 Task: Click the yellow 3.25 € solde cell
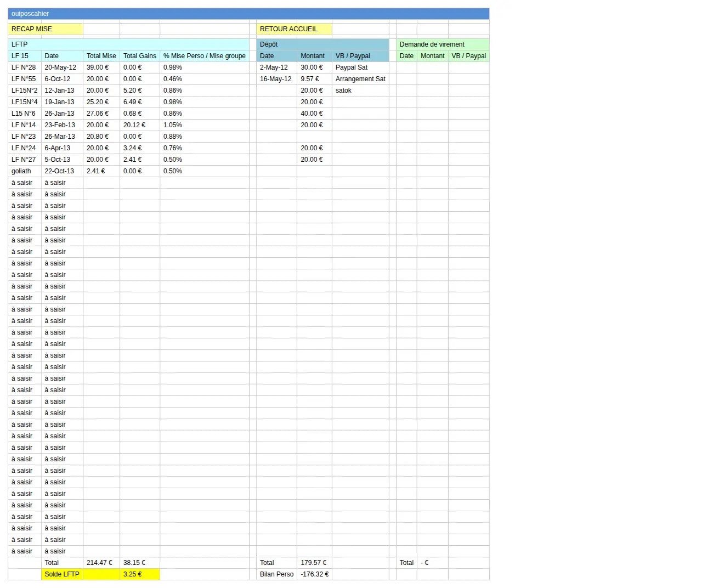pos(140,574)
